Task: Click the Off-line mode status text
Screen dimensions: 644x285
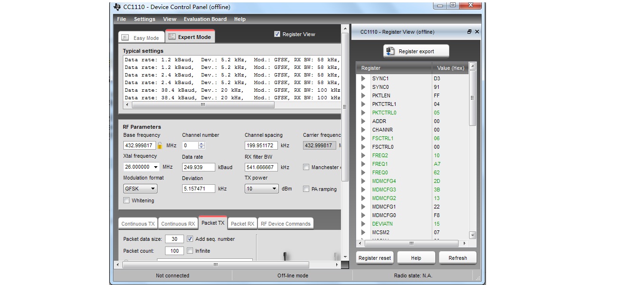Action: (293, 275)
